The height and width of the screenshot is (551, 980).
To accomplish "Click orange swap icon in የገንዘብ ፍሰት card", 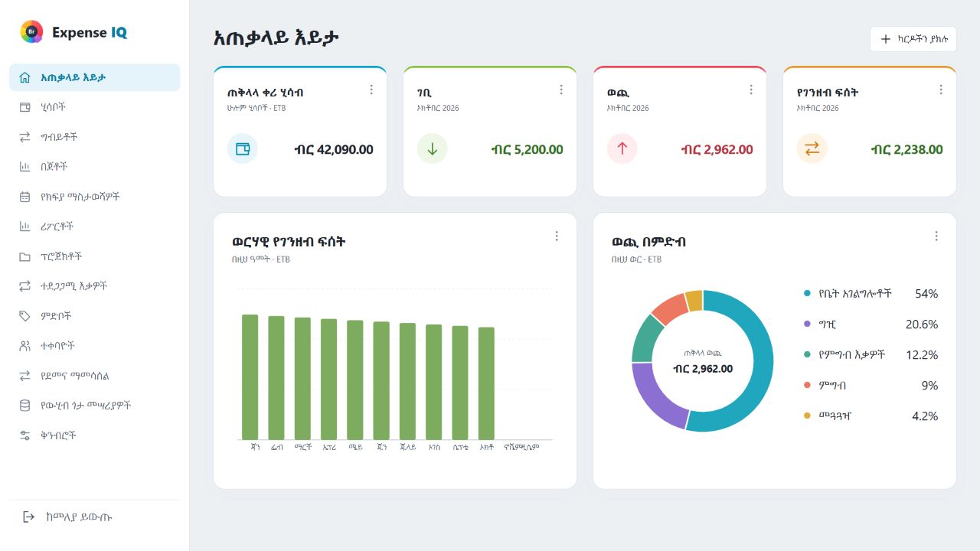I will tap(812, 148).
